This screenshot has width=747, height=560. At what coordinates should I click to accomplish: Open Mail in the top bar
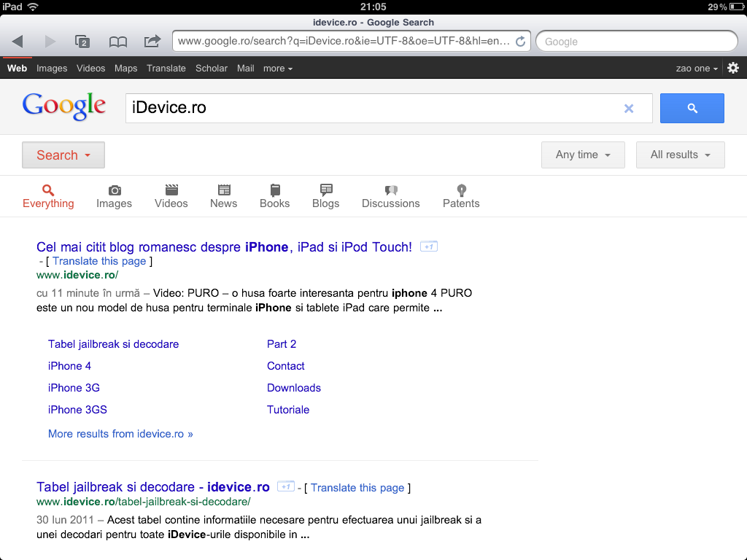click(245, 68)
